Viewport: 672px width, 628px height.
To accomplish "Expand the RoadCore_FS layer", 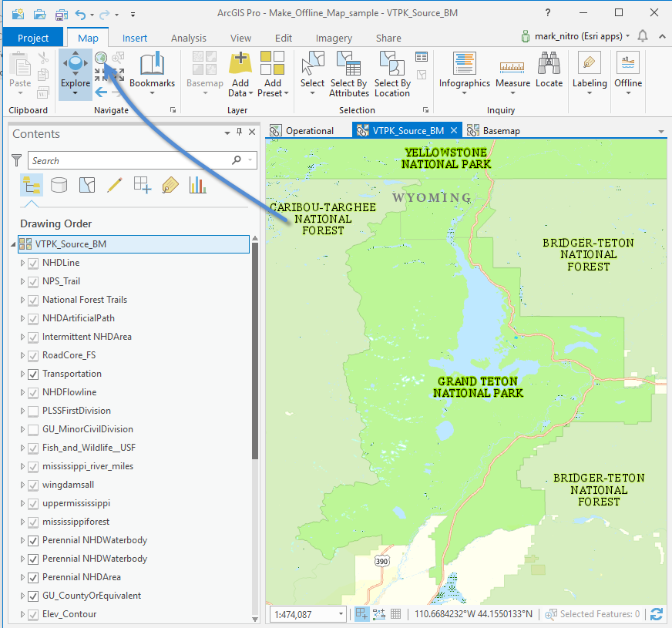I will tap(22, 355).
